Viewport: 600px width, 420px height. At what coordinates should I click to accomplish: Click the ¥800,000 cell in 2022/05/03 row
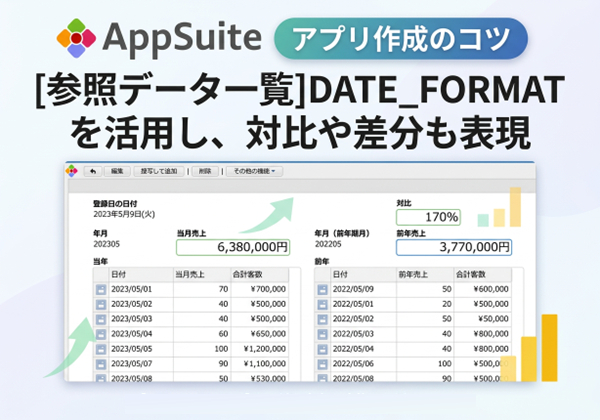(483, 334)
